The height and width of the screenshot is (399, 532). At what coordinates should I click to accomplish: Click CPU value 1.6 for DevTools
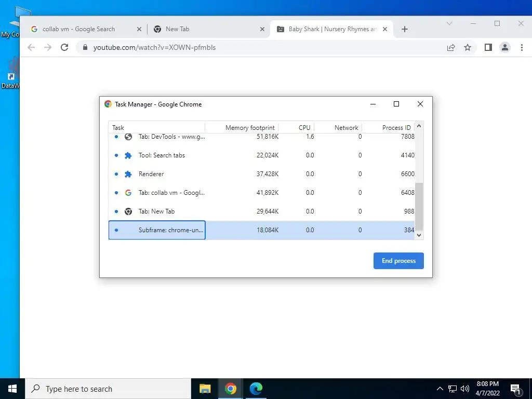[x=310, y=137]
